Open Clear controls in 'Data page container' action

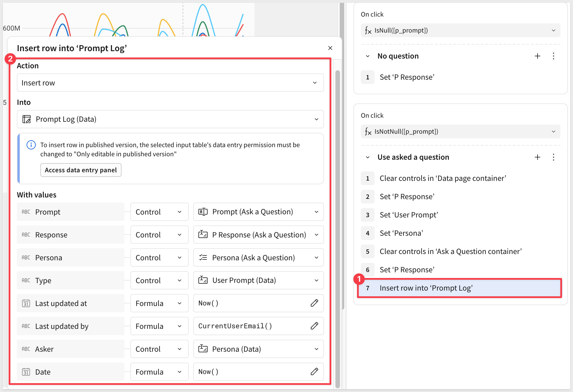point(443,178)
